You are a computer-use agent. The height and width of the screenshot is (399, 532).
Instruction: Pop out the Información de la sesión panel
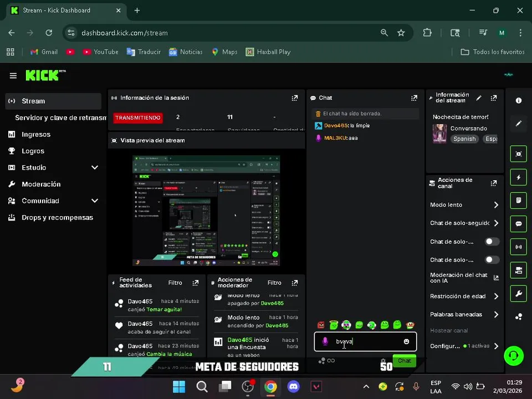pyautogui.click(x=294, y=98)
